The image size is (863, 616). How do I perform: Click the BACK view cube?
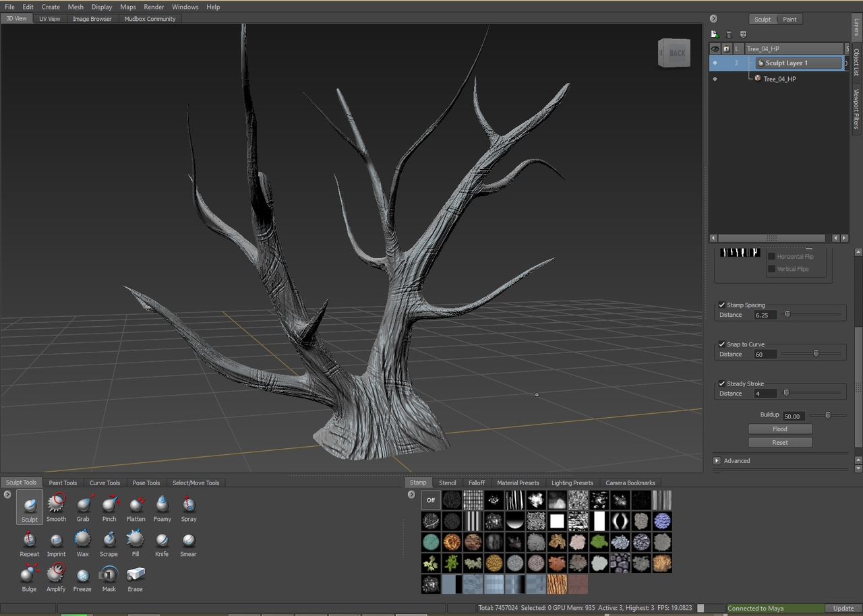click(x=674, y=53)
